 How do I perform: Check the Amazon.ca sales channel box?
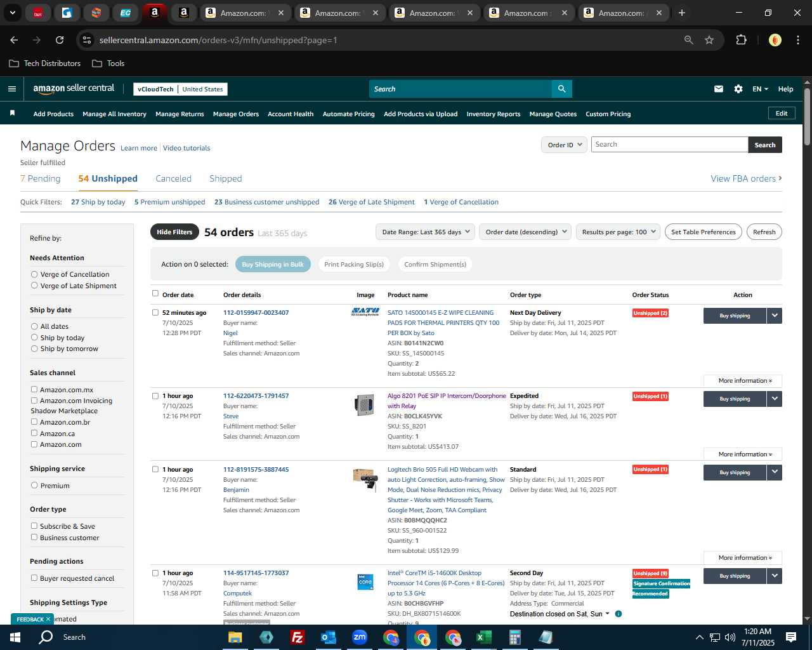(34, 433)
